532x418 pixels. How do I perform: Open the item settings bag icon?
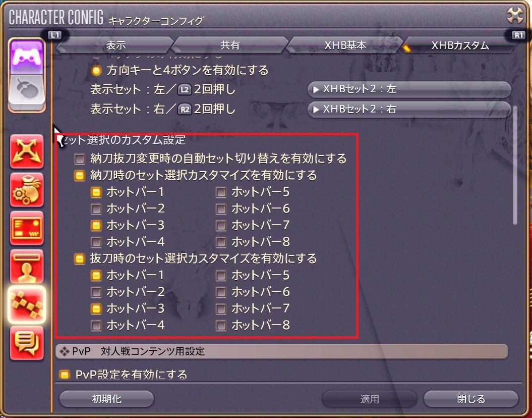[x=27, y=190]
